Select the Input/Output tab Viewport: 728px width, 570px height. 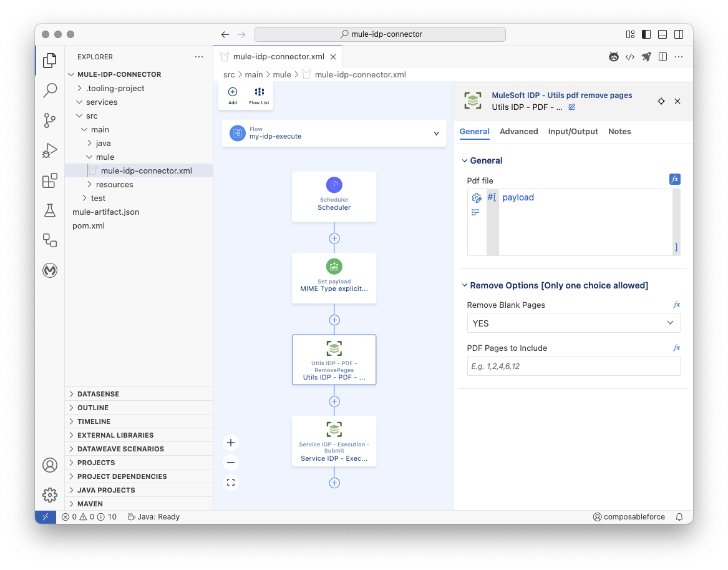click(x=573, y=132)
